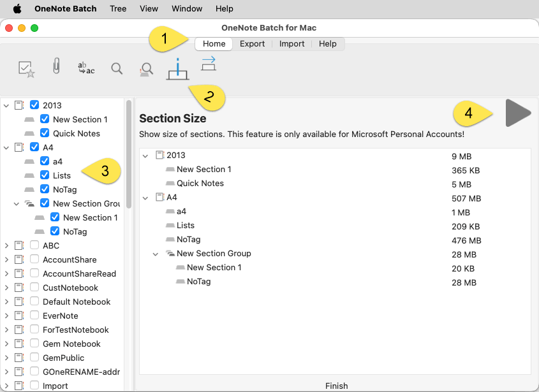
Task: Uncheck the 2013 notebook checkbox
Action: tap(34, 105)
